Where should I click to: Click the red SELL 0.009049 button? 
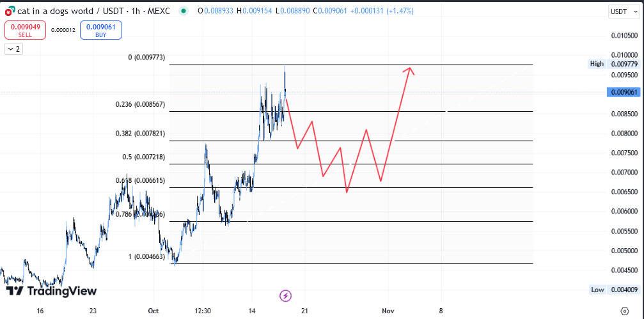point(25,31)
